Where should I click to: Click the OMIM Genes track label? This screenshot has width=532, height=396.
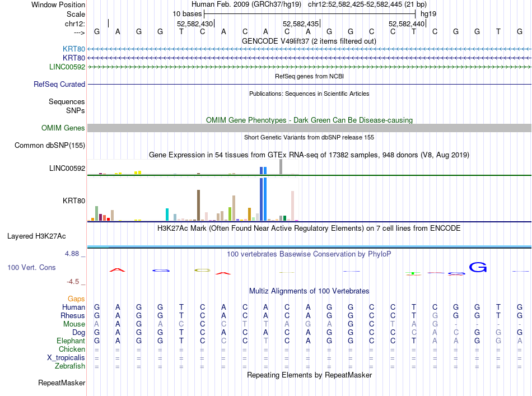(63, 128)
